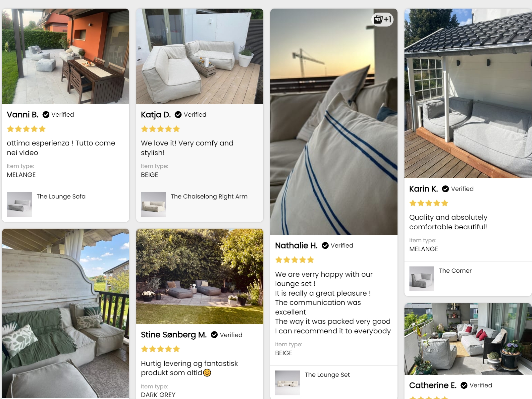Screen dimensions: 532x399
Task: Open The Chaiselong Right Arm product link
Action: [x=209, y=197]
